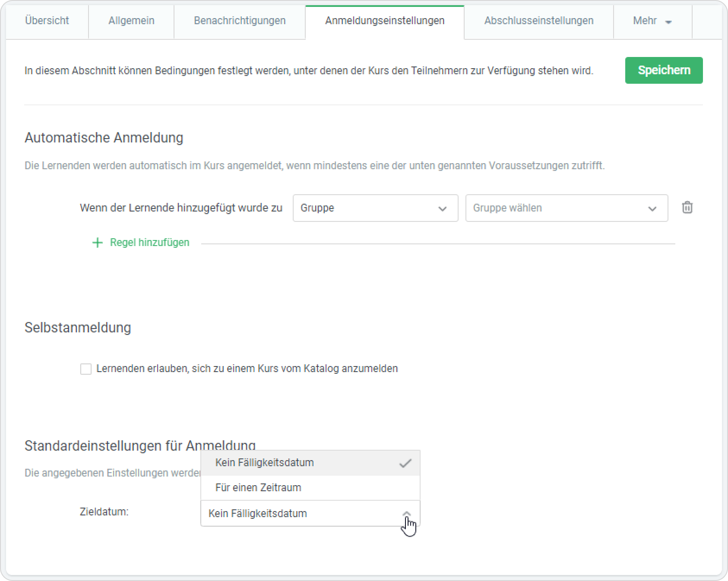Open the Abschlusseinstellungen tab

point(538,21)
